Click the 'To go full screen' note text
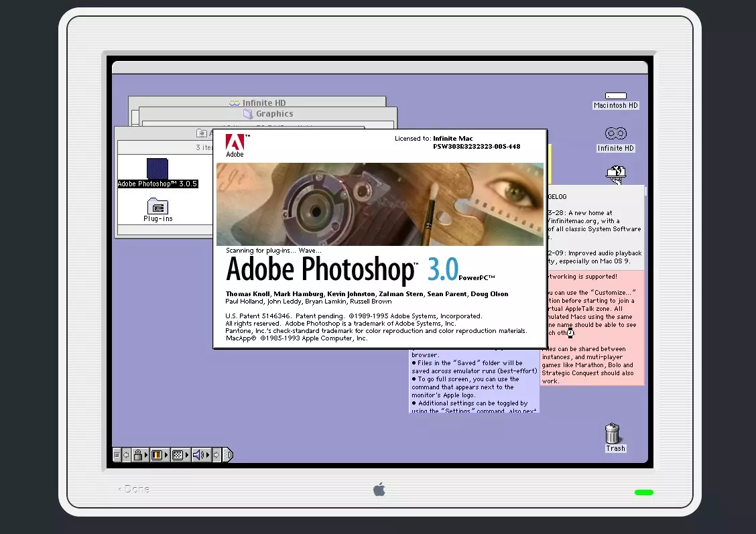The height and width of the screenshot is (534, 756). pos(466,387)
